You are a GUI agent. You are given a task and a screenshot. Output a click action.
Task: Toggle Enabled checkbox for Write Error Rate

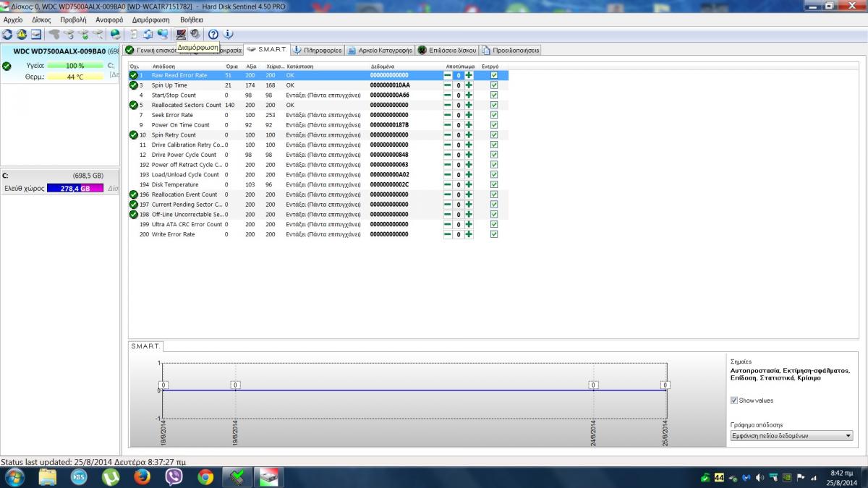[x=494, y=234]
